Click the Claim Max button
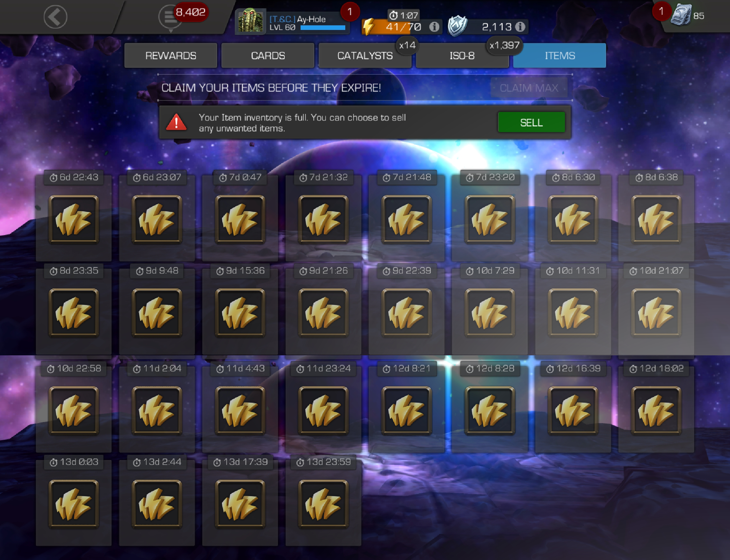The image size is (730, 560). tap(529, 88)
